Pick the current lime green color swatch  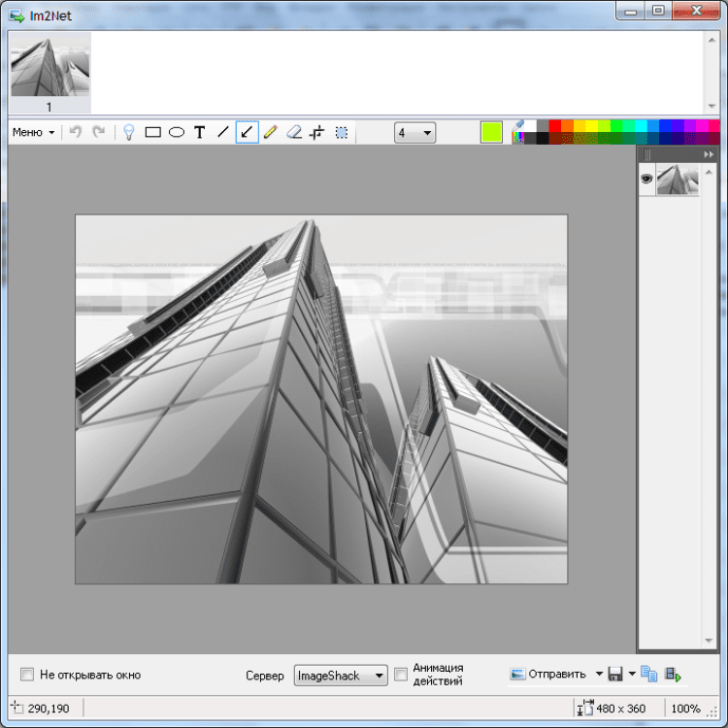click(491, 132)
